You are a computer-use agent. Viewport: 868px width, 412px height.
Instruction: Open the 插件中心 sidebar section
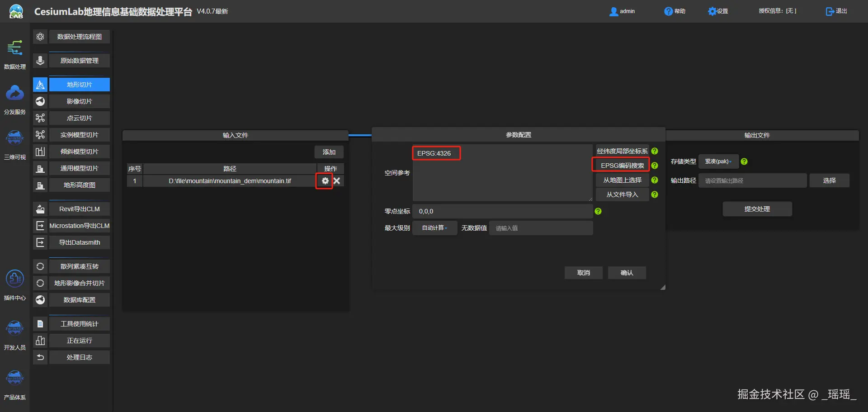pyautogui.click(x=15, y=285)
